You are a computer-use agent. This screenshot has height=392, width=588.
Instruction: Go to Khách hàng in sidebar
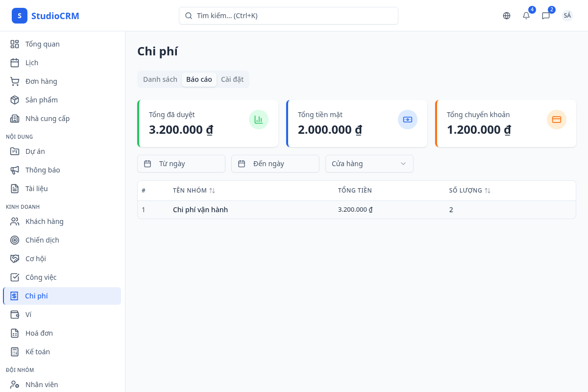44,221
